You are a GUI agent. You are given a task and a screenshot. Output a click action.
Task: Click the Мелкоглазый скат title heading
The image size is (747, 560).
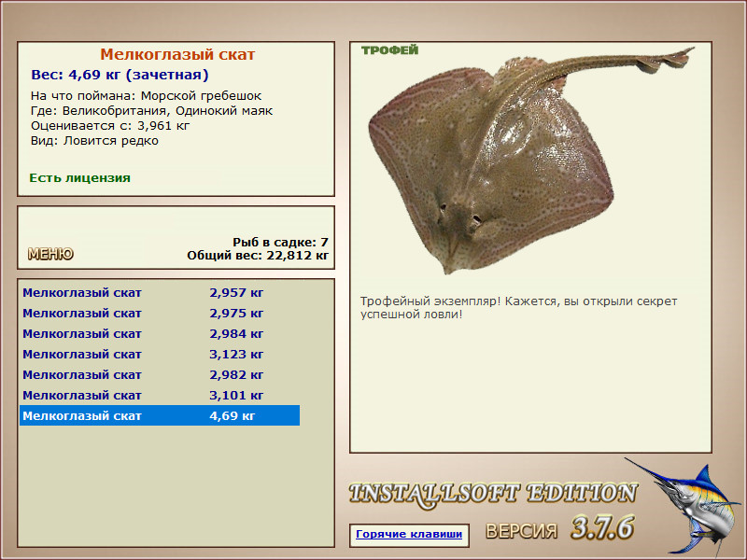177,54
